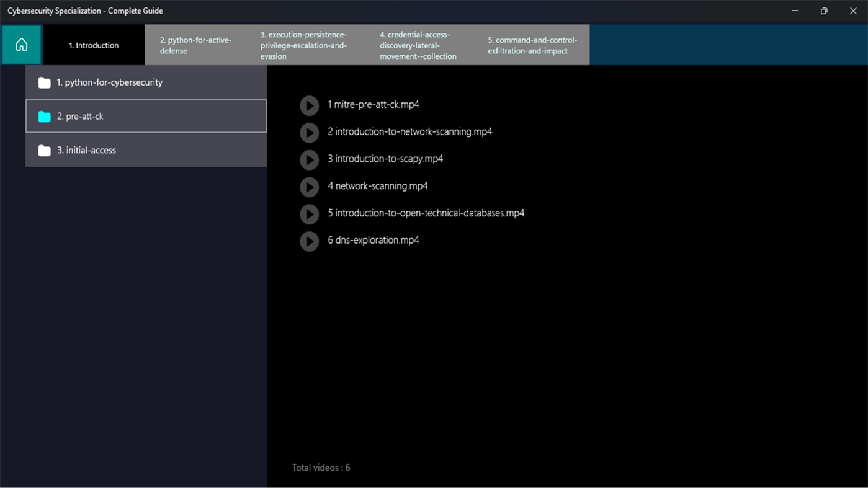Click the play icon for introduction-to-scapy.mp4

[x=309, y=160]
